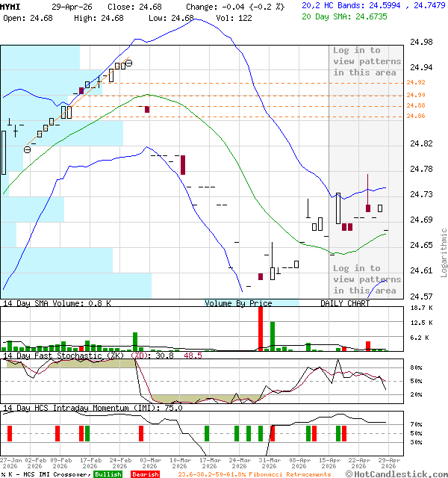Click the circled candlestick marker near 24.94
Image resolution: width=448 pixels, height=478 pixels.
[129, 63]
